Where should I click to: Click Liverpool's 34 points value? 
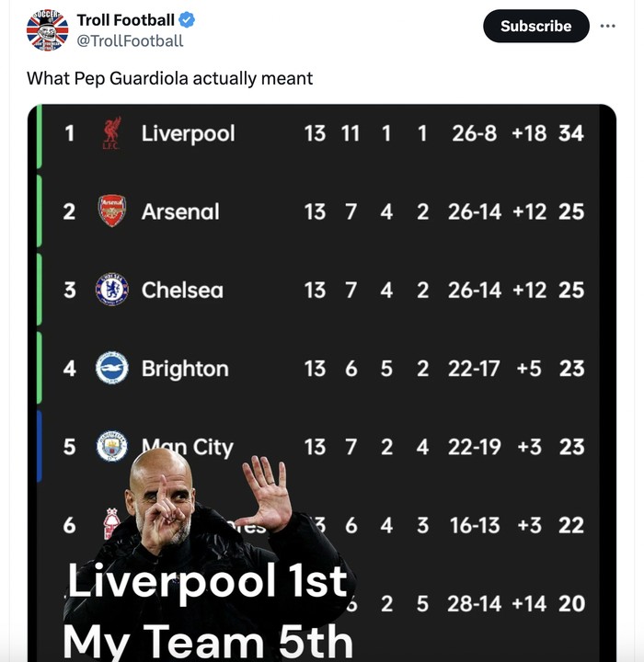(x=570, y=133)
